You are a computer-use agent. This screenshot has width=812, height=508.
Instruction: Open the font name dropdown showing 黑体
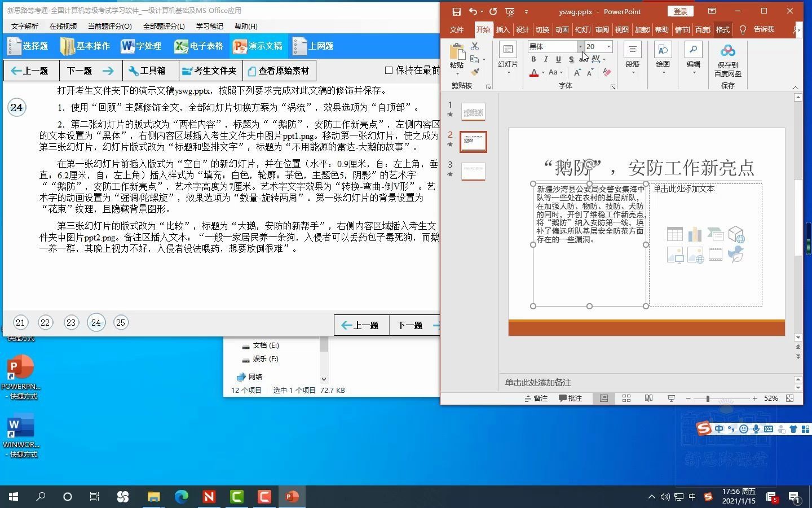(x=580, y=46)
